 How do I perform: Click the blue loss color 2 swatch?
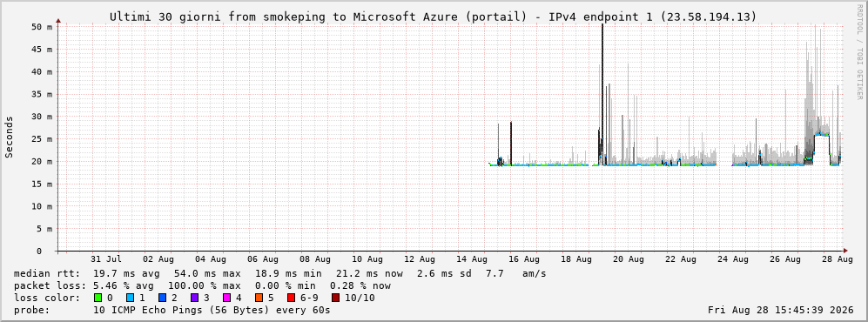[161, 299]
